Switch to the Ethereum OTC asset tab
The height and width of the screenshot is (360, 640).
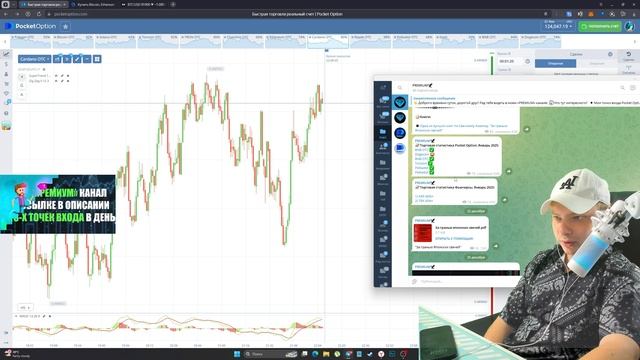coord(285,41)
